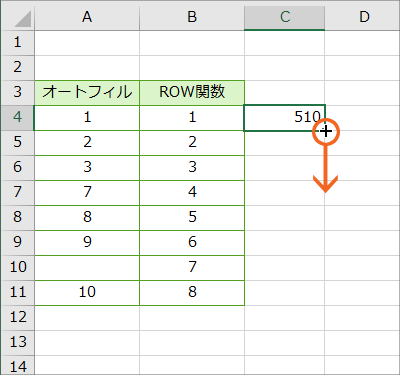Select row 6 header

(17, 168)
